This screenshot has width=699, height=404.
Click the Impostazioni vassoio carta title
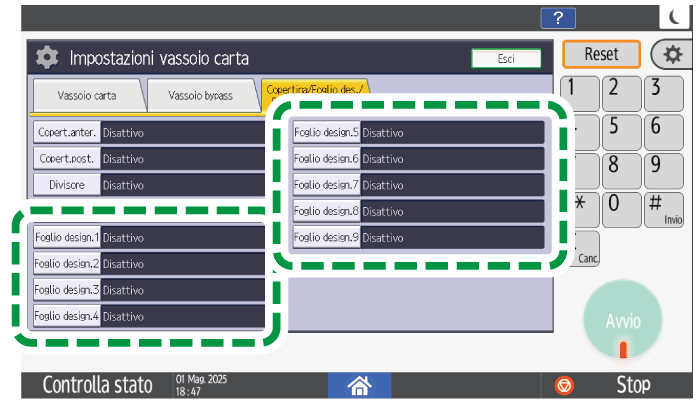point(159,58)
